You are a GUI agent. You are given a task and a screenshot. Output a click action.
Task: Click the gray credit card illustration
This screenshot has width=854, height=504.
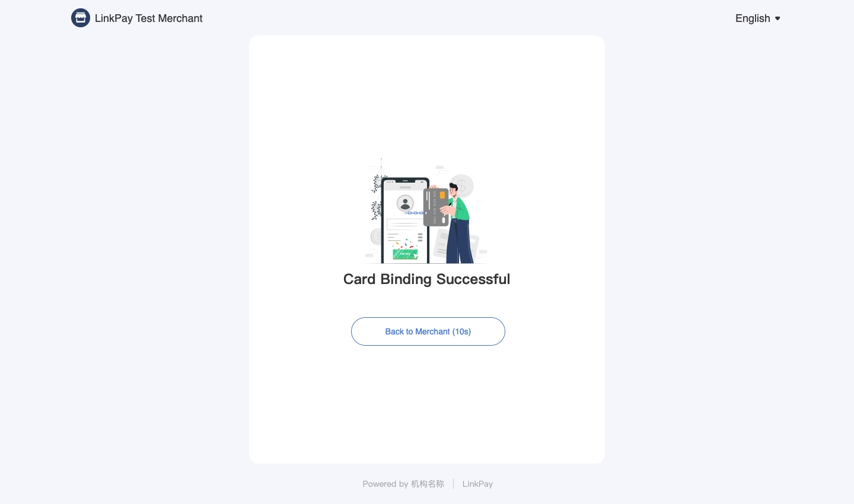[436, 207]
